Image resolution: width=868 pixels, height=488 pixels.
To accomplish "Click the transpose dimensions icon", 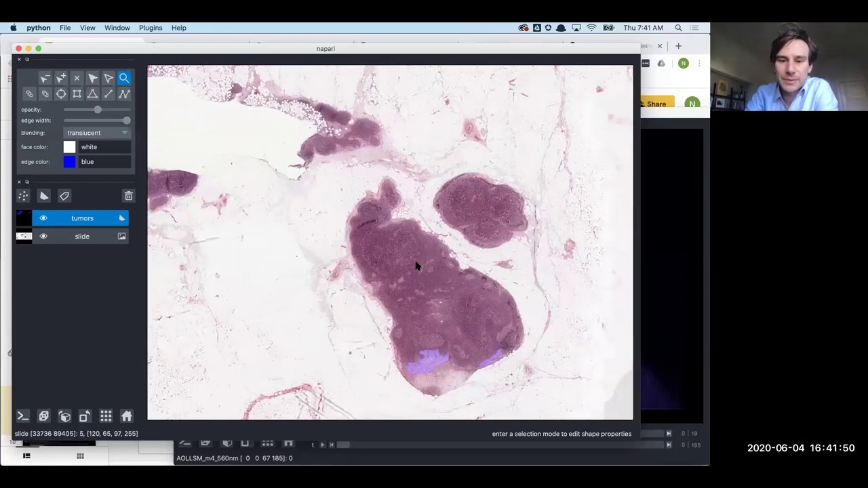I will [x=85, y=416].
